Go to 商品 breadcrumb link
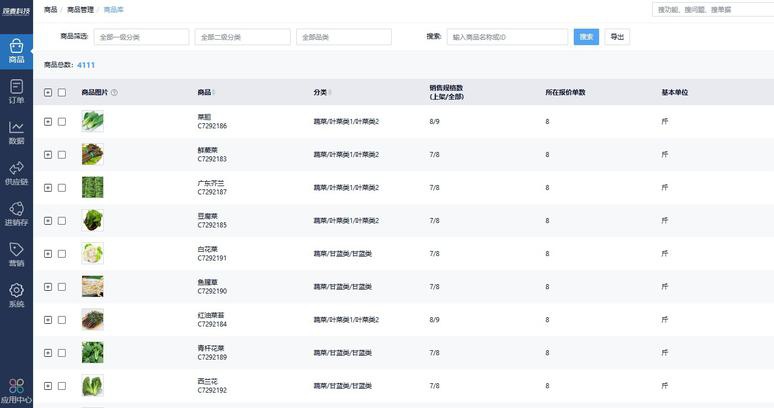 (50, 9)
